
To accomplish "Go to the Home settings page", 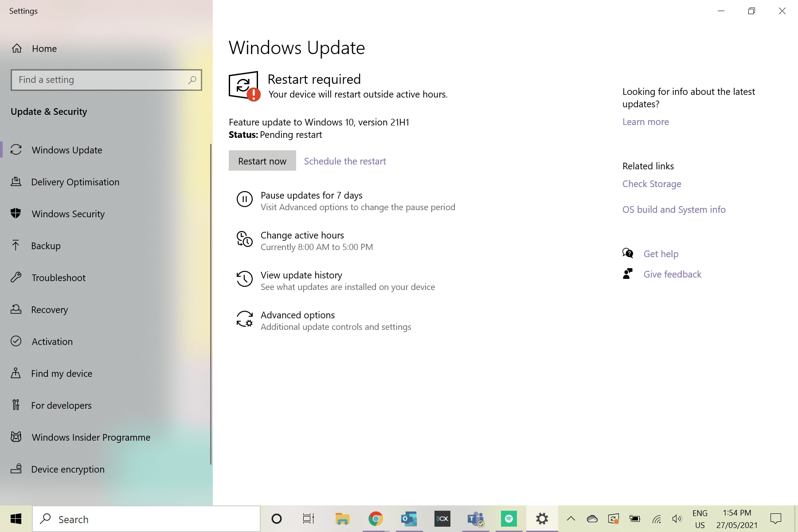I will click(x=44, y=49).
